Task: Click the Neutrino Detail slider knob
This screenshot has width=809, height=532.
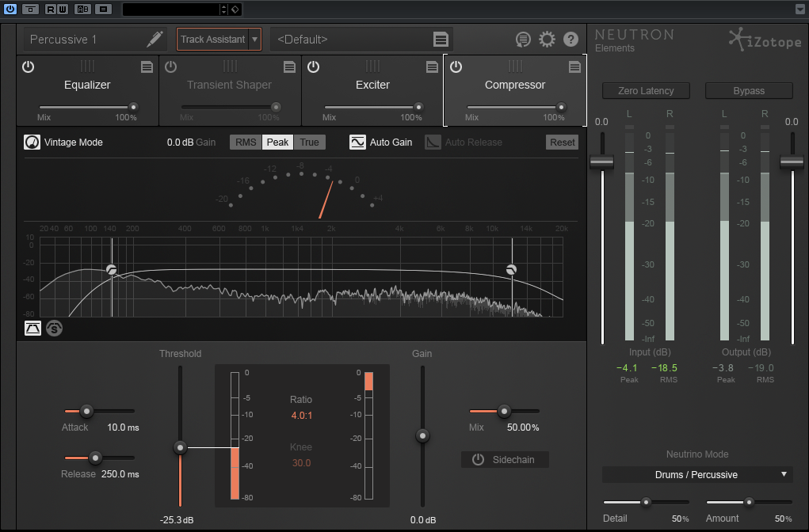Action: point(646,502)
